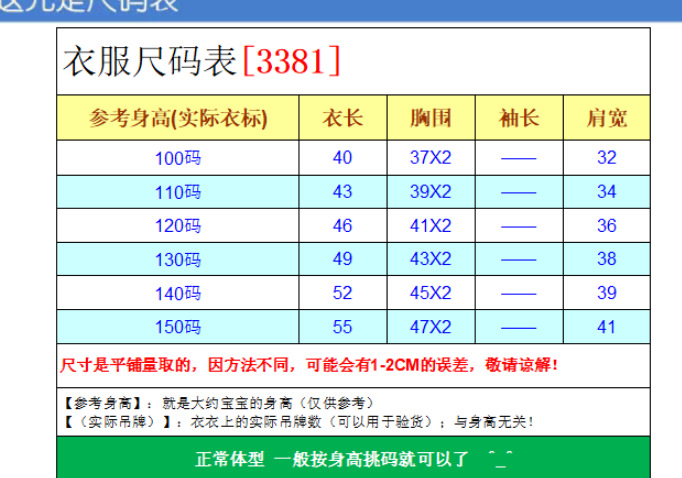
Task: Click the 肩宽 column header
Action: click(607, 118)
